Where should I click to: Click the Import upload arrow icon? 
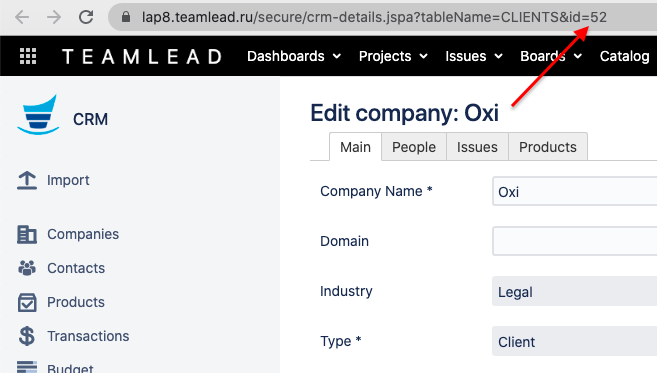pyautogui.click(x=27, y=180)
